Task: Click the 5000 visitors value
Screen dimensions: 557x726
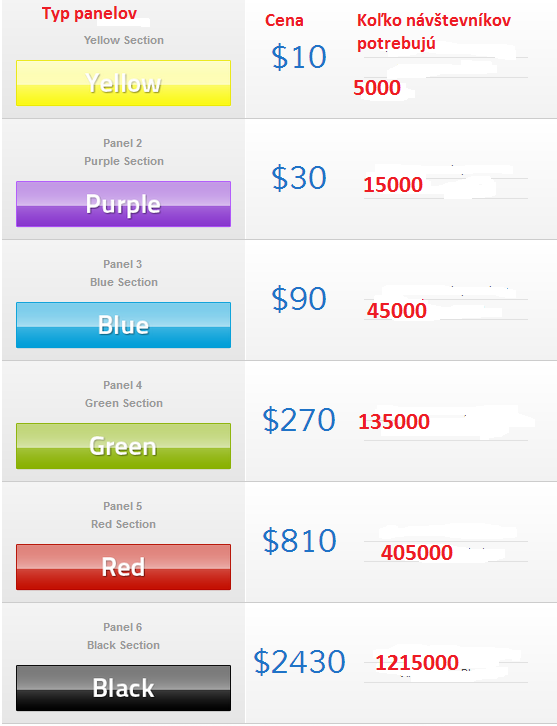Action: pos(376,88)
